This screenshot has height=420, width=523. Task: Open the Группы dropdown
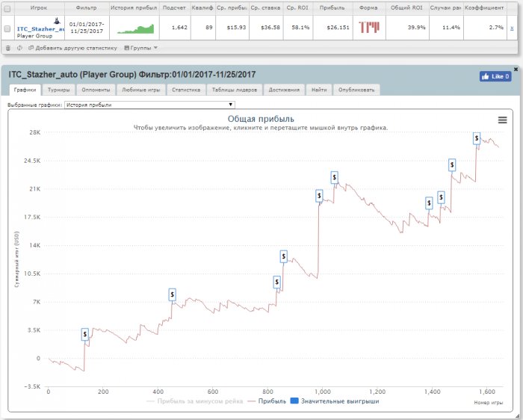(140, 48)
